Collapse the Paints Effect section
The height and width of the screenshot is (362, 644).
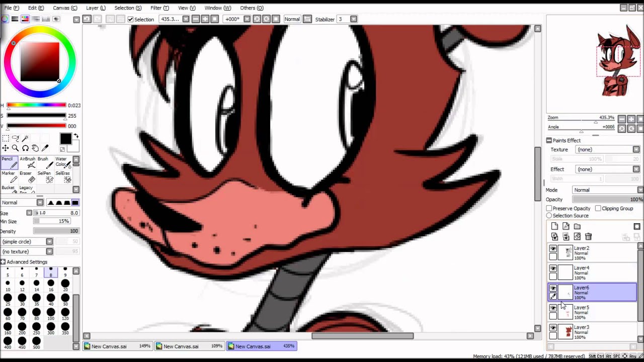[549, 140]
